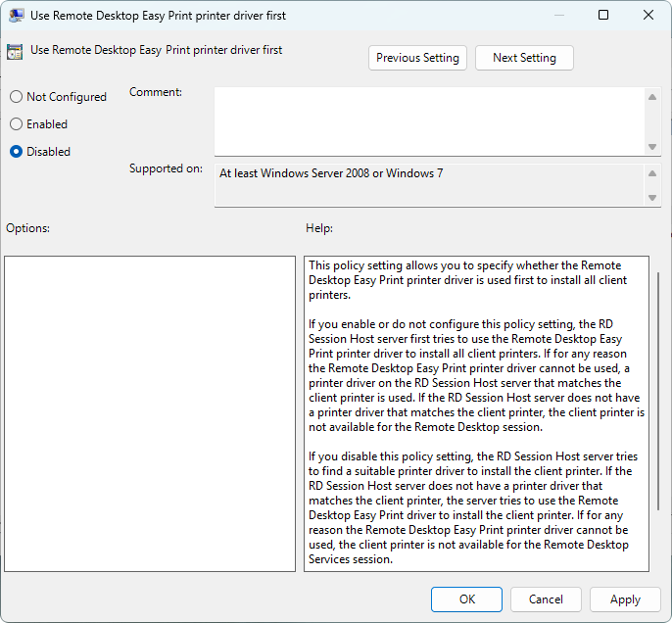This screenshot has height=623, width=672.
Task: Go to Previous Setting
Action: (x=417, y=58)
